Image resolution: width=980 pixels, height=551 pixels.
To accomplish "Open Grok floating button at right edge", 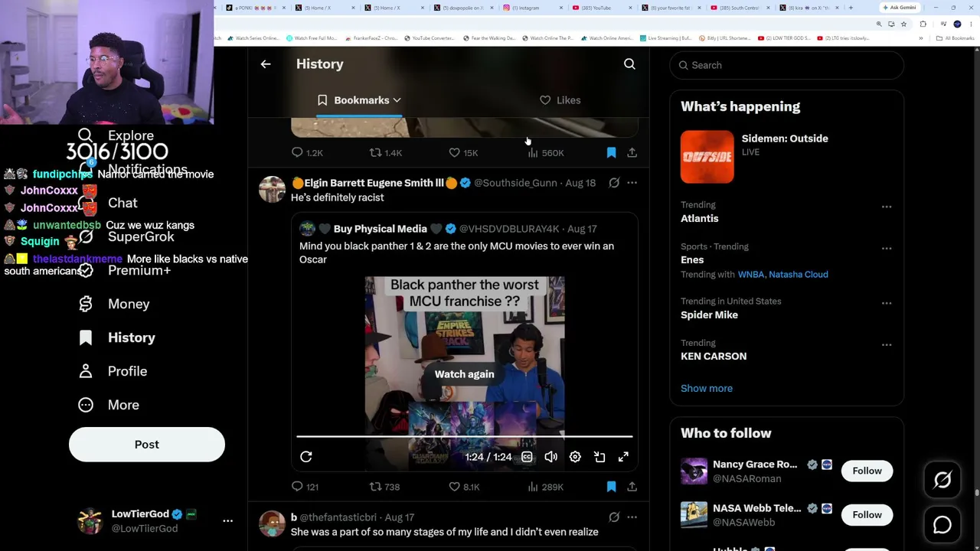I will 942,480.
